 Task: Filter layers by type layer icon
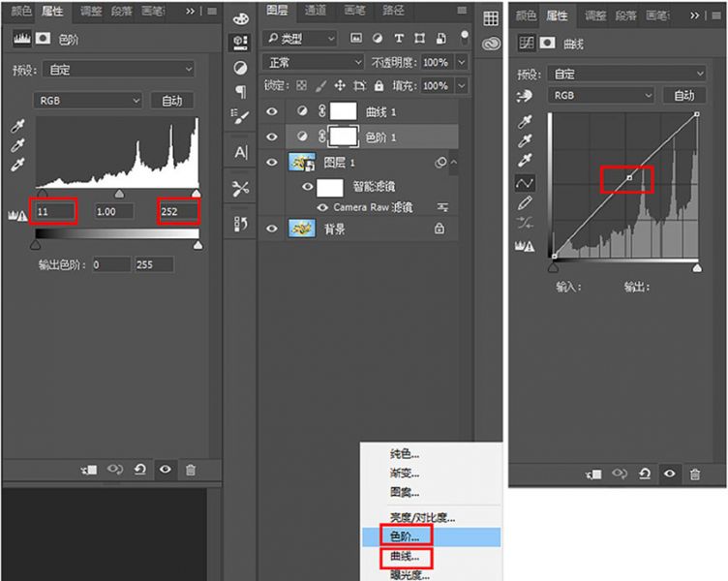coord(398,38)
